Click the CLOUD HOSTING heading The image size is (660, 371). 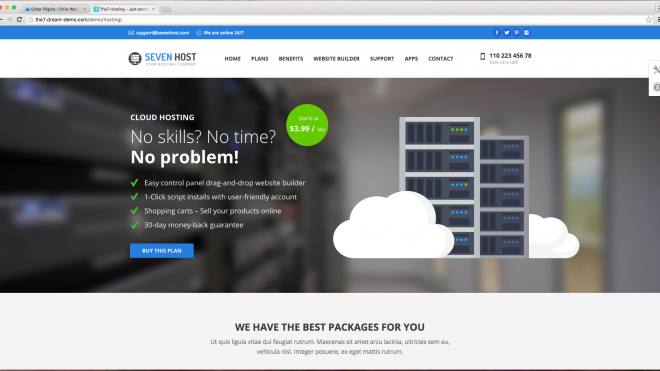(x=162, y=117)
